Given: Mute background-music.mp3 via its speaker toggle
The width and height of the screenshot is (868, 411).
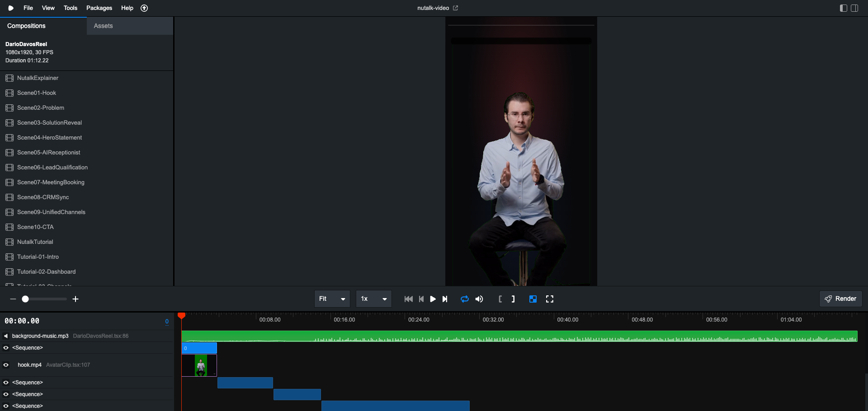Looking at the screenshot, I should coord(5,336).
